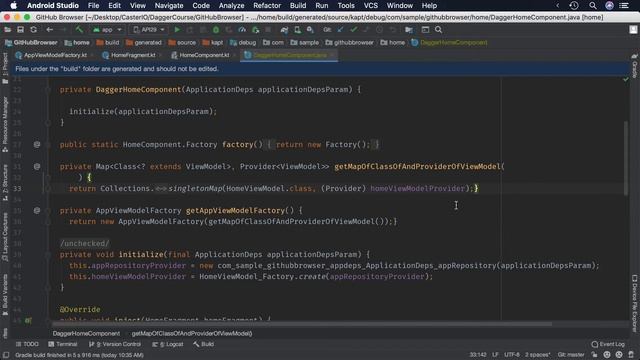
Task: Click gutter icon on line 31
Action: (x=37, y=166)
